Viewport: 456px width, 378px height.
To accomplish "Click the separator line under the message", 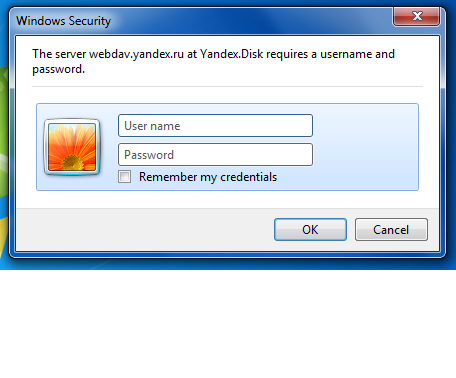I will (x=227, y=87).
